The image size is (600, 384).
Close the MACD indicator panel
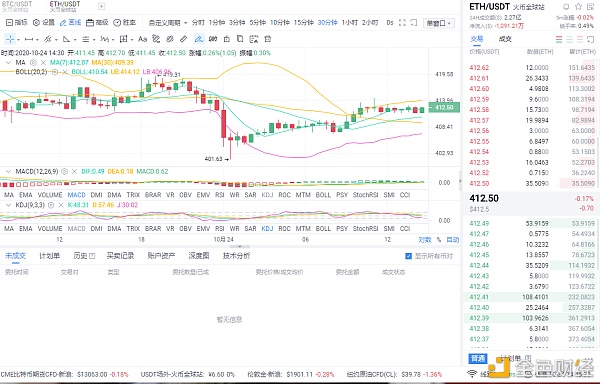[x=75, y=171]
